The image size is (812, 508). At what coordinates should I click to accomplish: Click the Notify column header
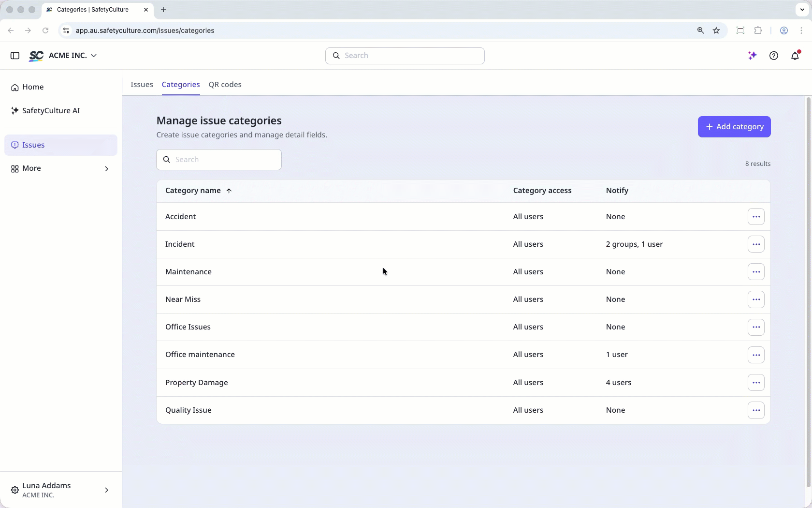pos(617,191)
